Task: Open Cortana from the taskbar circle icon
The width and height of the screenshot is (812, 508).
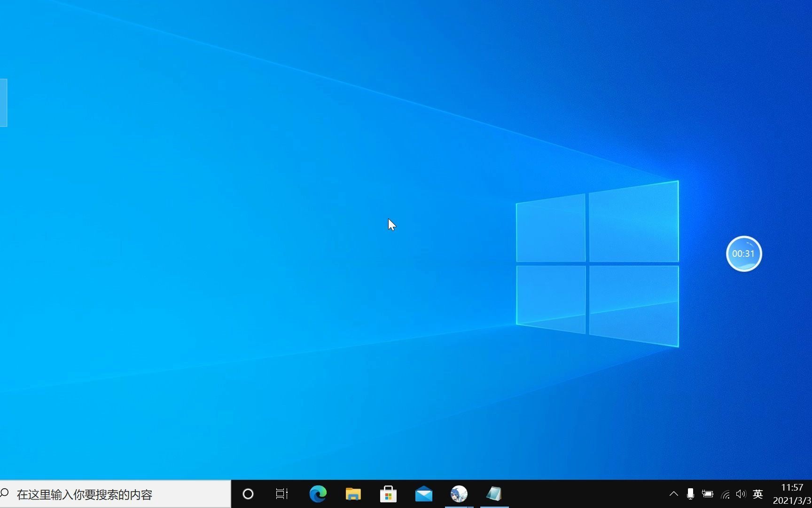Action: [248, 494]
